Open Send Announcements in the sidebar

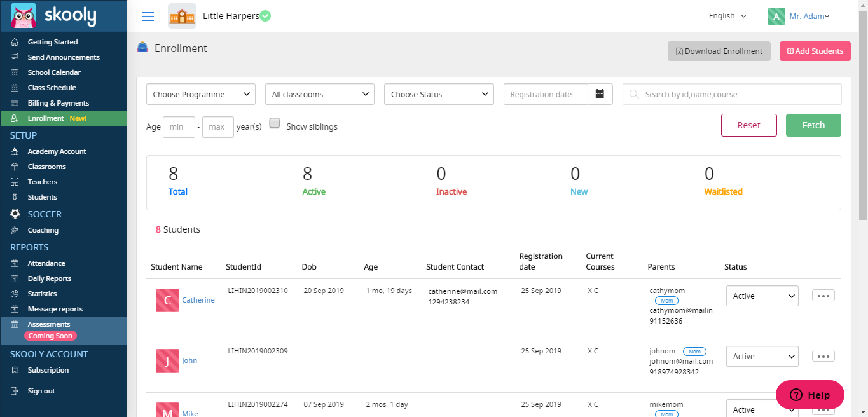(x=64, y=57)
